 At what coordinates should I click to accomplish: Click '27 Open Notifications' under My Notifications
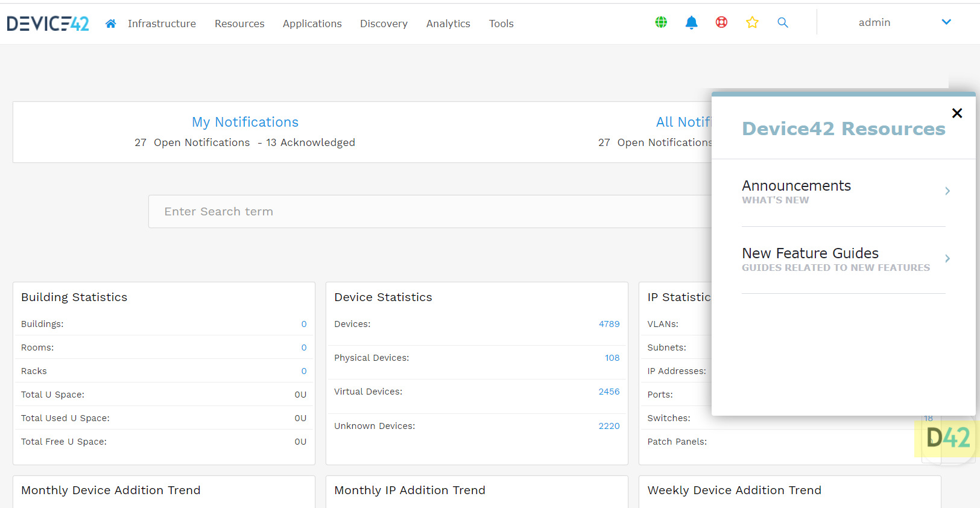pyautogui.click(x=192, y=142)
